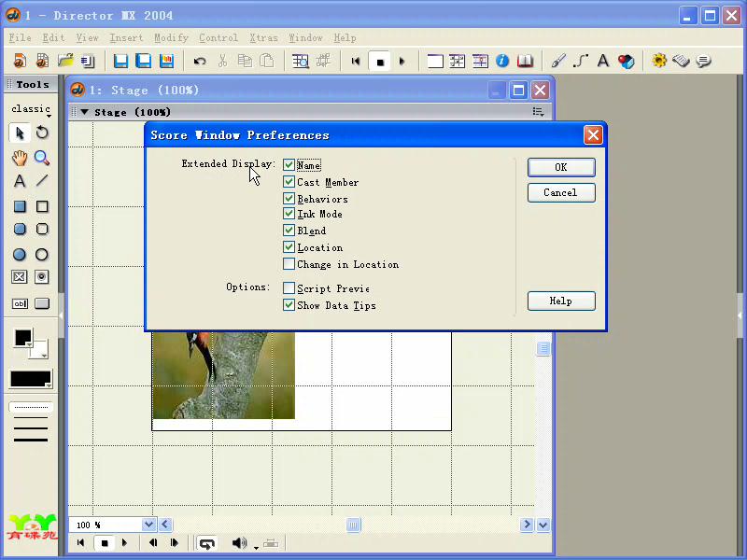Open the Insert menu
747x560 pixels.
click(x=126, y=37)
